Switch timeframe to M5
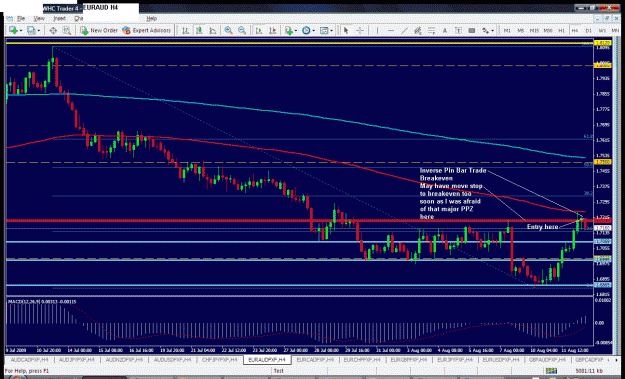Screen dimensions: 625x379 [x=521, y=30]
